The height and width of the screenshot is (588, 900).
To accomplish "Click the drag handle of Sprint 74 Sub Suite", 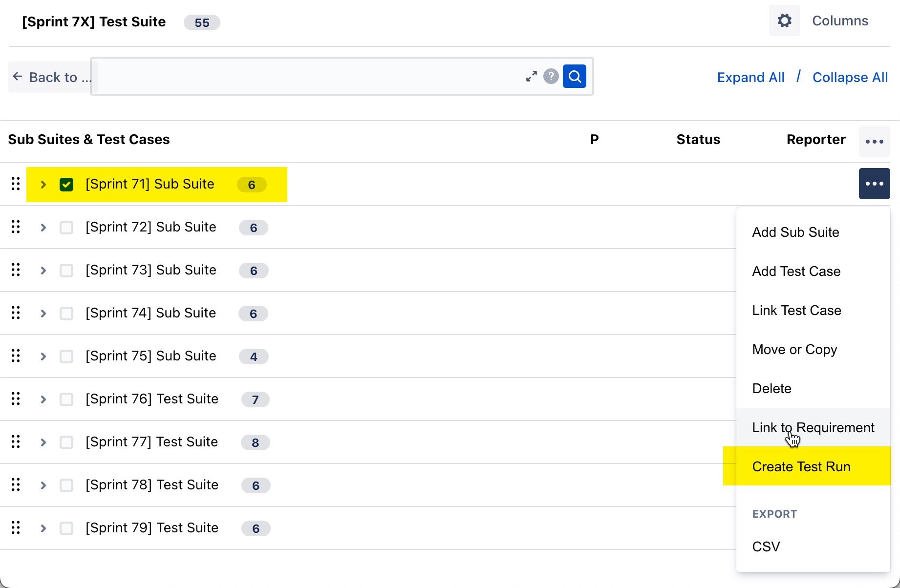I will click(x=16, y=313).
